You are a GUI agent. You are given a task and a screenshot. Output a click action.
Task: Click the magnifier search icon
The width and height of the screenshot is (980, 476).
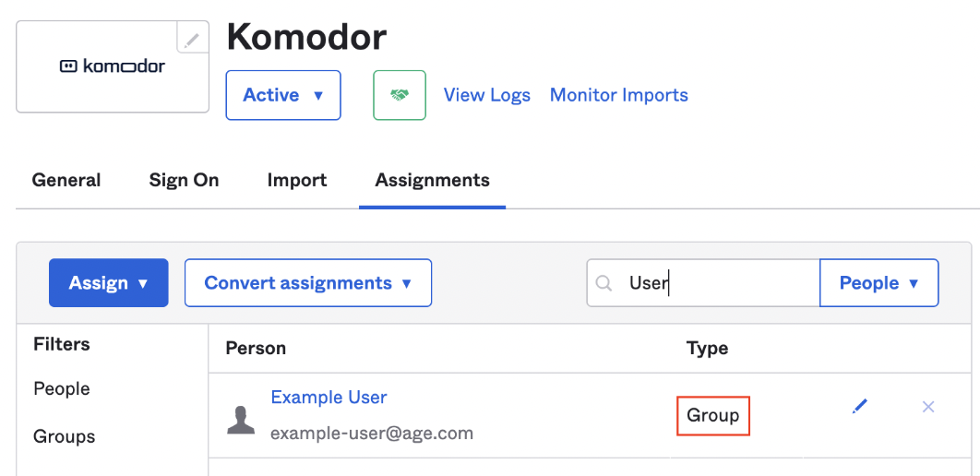(604, 283)
